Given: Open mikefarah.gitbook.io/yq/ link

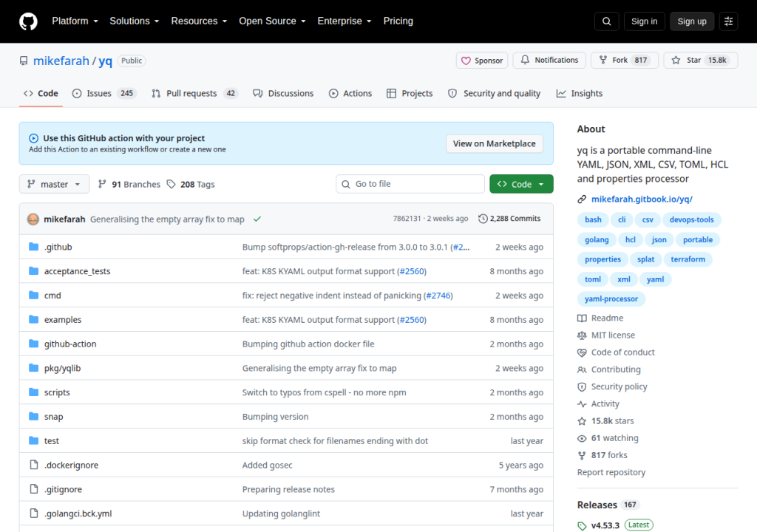Looking at the screenshot, I should tap(642, 199).
